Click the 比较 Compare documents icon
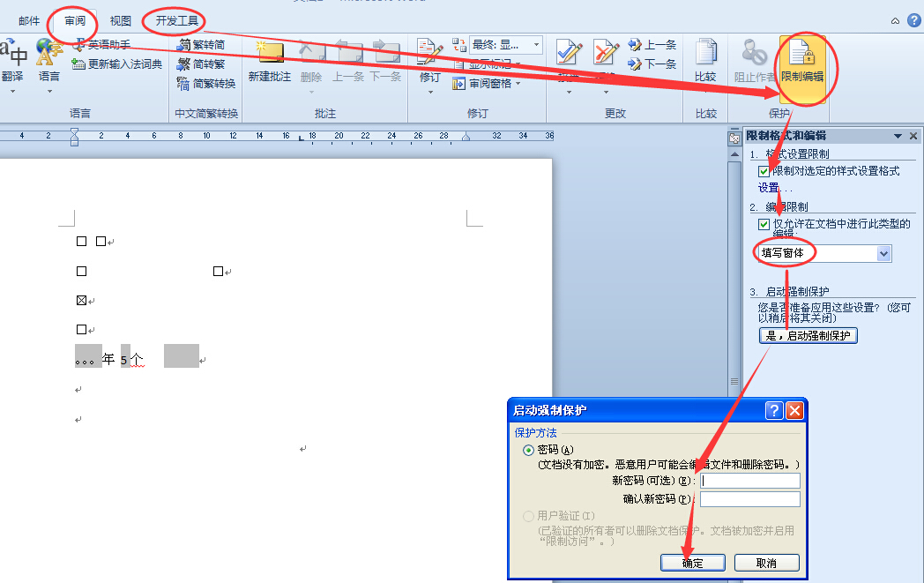924x583 pixels. [x=705, y=53]
